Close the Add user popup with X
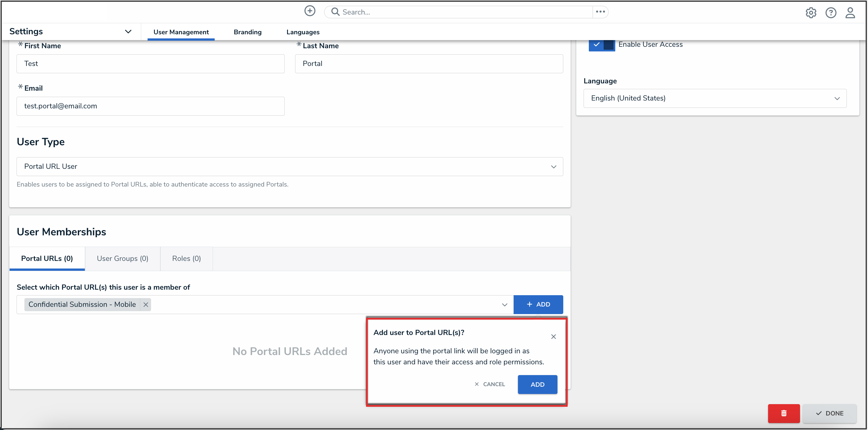Viewport: 868px width, 430px height. click(553, 336)
